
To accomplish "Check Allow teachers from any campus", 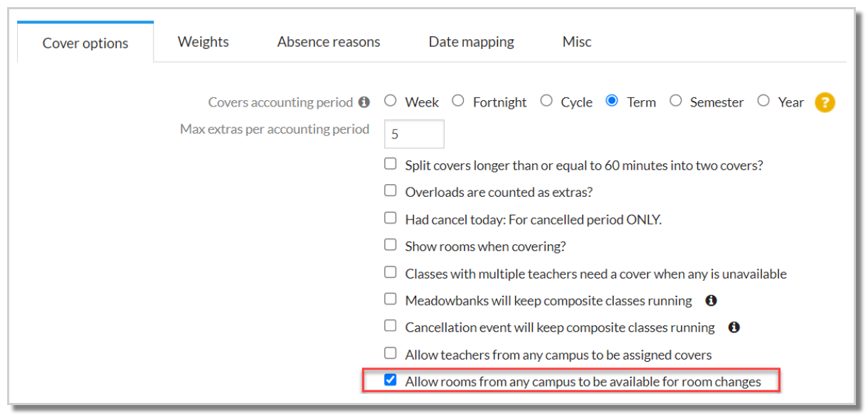I will 390,353.
